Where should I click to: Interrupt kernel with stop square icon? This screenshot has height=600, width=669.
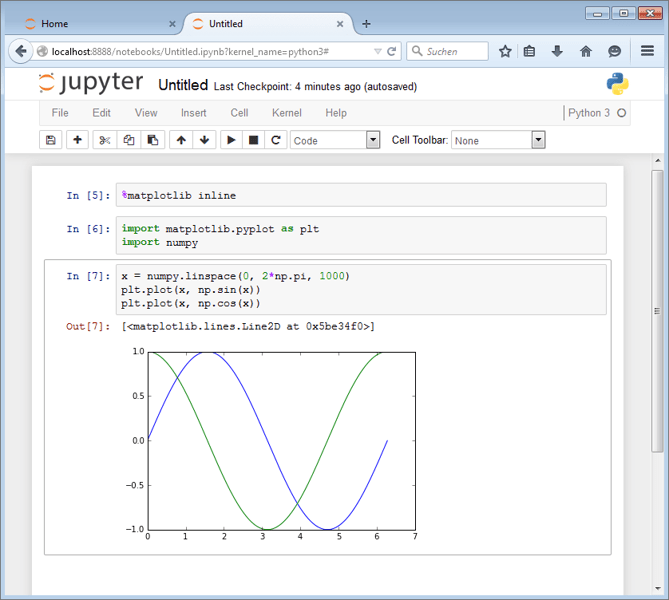pyautogui.click(x=254, y=140)
